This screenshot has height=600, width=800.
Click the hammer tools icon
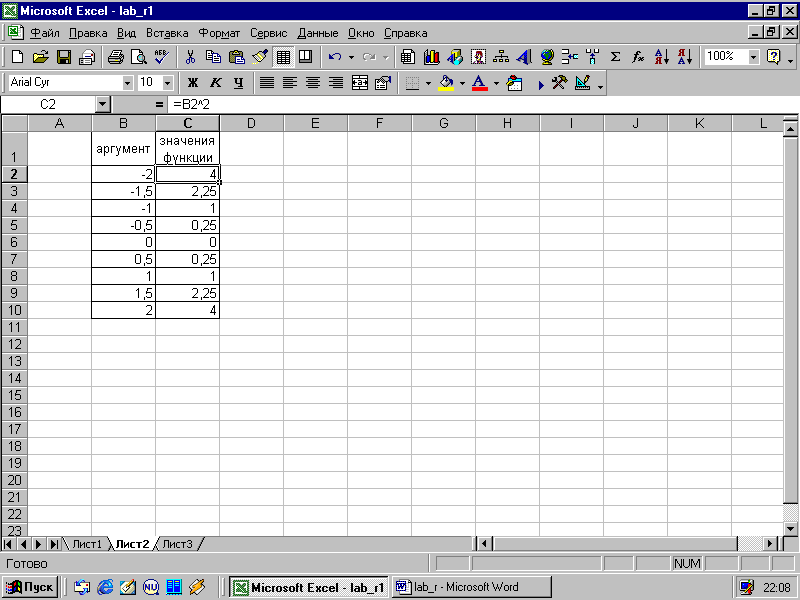tap(560, 83)
